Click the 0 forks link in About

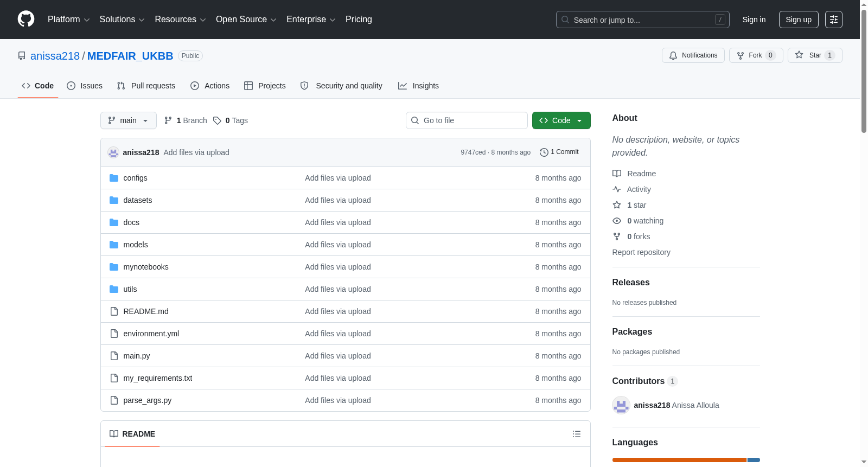[639, 236]
